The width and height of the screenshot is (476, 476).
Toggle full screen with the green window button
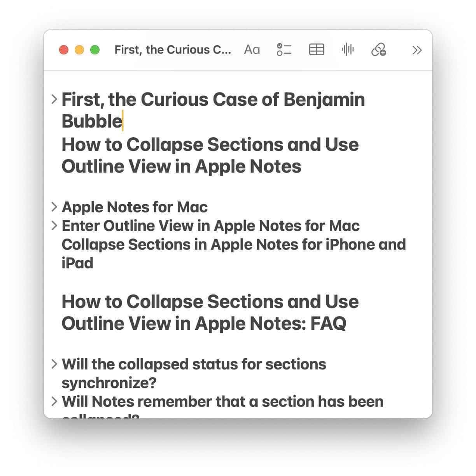click(94, 49)
